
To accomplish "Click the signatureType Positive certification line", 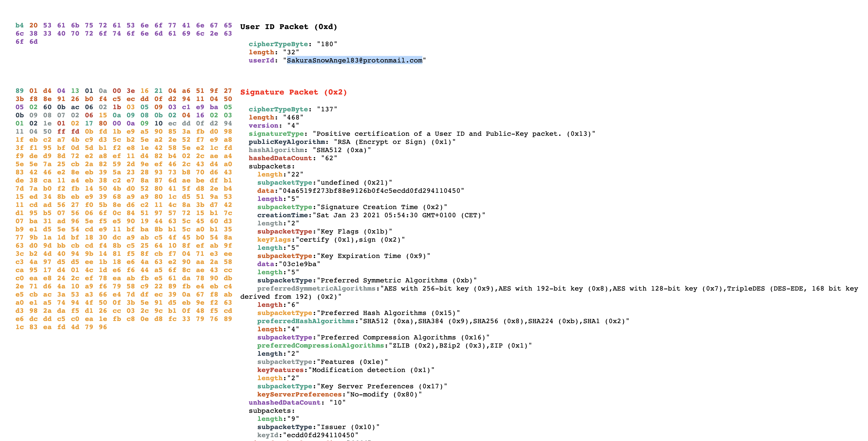I will pos(422,134).
